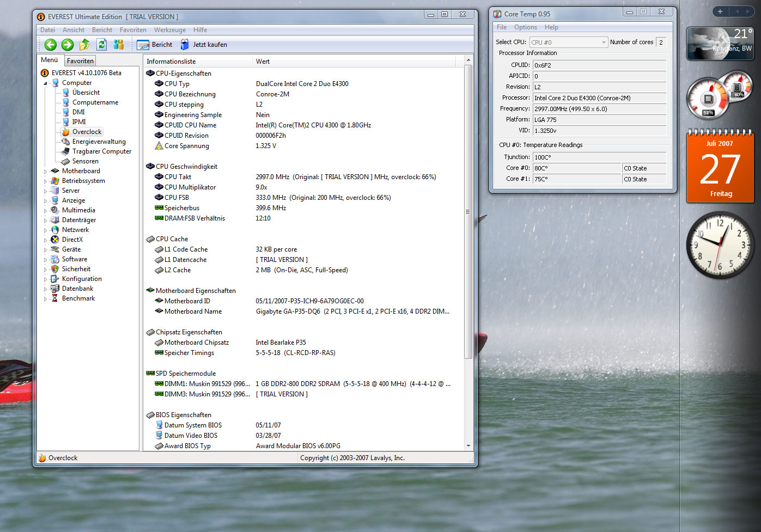This screenshot has width=761, height=532.
Task: Click the Informationsliste column header
Action: [198, 62]
